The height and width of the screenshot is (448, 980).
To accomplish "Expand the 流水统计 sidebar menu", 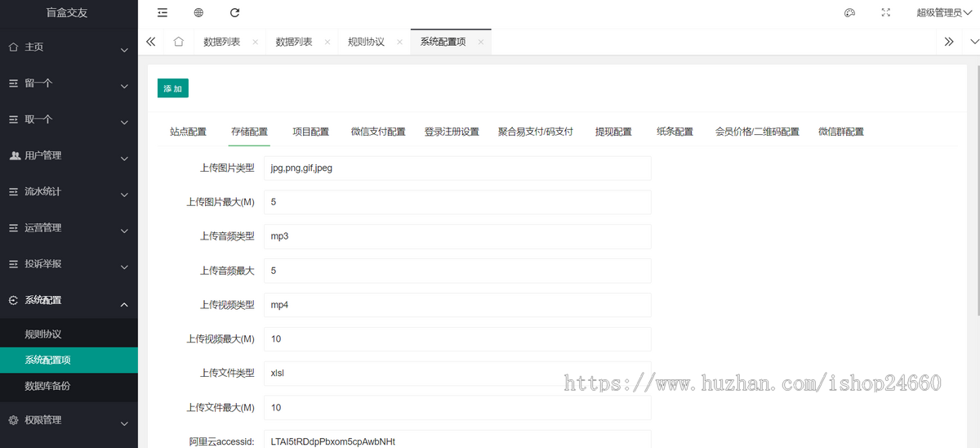I will coord(69,191).
